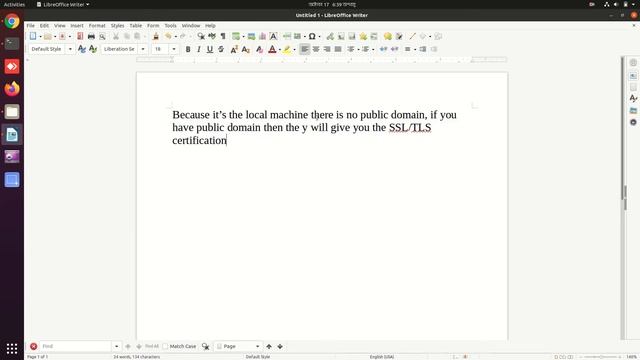Close the Find toolbar with red X

pos(33,346)
